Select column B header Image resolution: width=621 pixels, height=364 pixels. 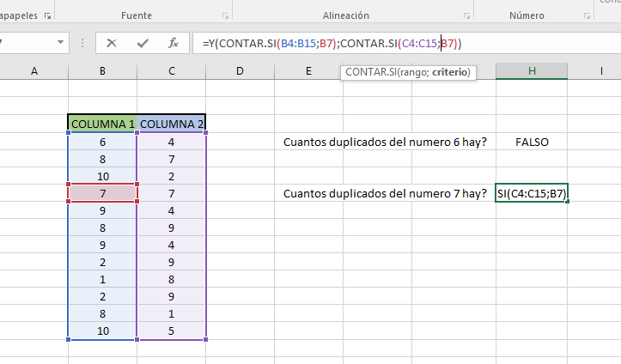coord(102,71)
